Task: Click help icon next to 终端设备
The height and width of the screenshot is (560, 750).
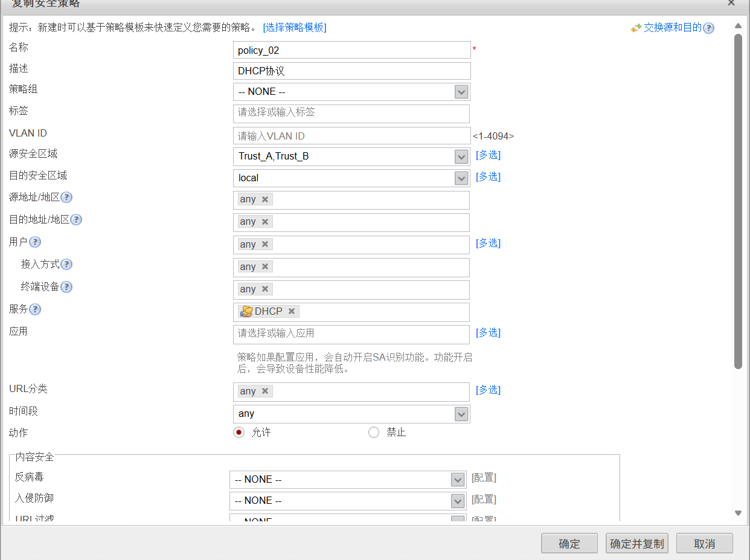Action: coord(66,287)
